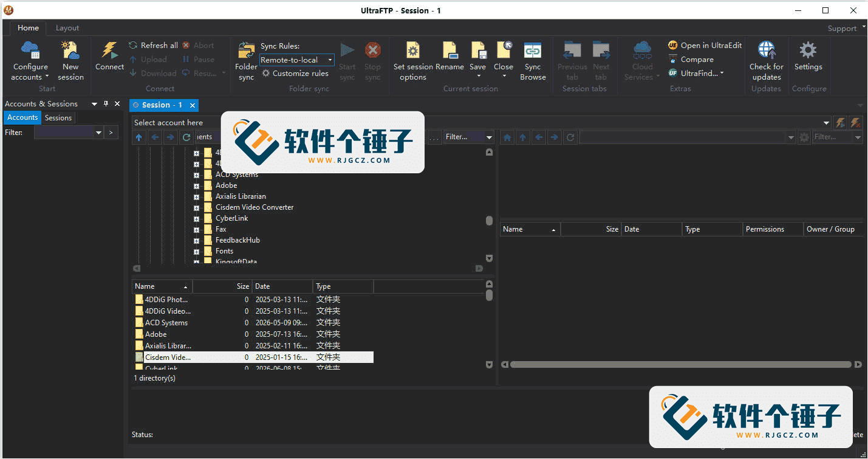Click the session disconnect lightning icon

coord(855,123)
